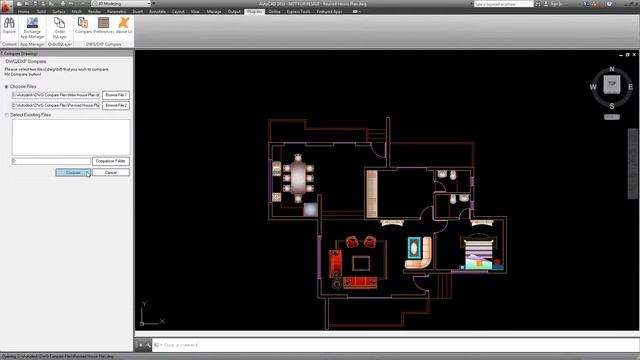This screenshot has width=640, height=360.
Task: Open the Help question mark icon
Action: click(609, 4)
